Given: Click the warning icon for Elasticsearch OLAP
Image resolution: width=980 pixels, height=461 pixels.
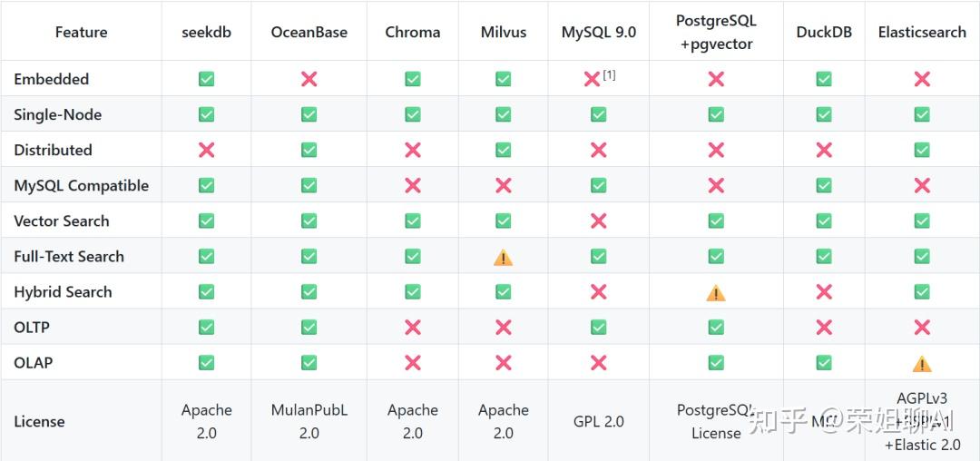Looking at the screenshot, I should [x=922, y=363].
